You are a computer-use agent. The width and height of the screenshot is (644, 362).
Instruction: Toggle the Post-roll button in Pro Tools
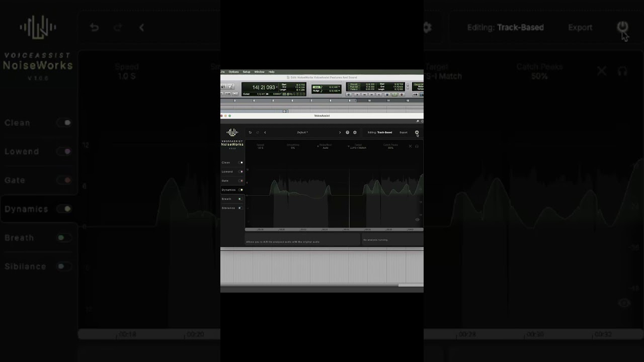point(354,86)
